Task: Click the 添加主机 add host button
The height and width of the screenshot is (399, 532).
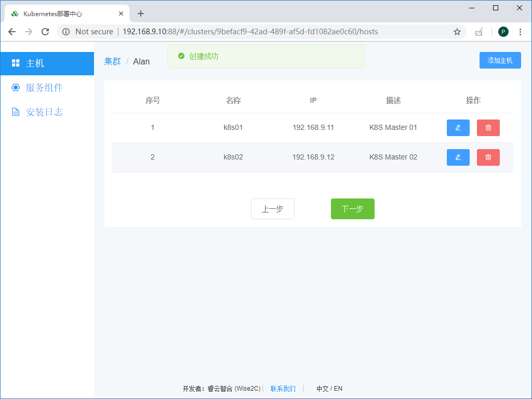Action: coord(500,60)
